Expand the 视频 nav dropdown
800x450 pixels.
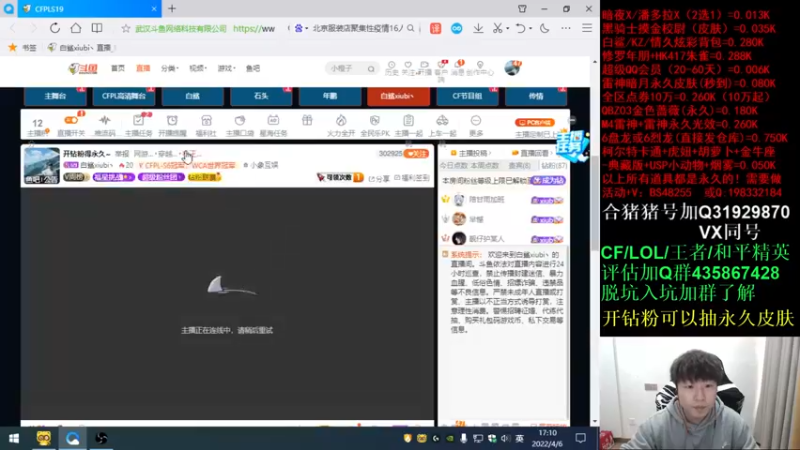point(198,68)
